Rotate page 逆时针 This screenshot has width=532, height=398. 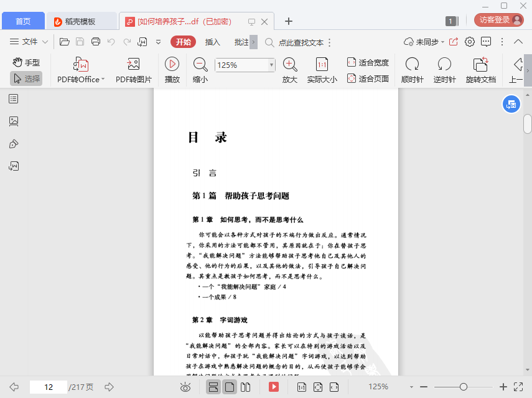[x=444, y=70]
